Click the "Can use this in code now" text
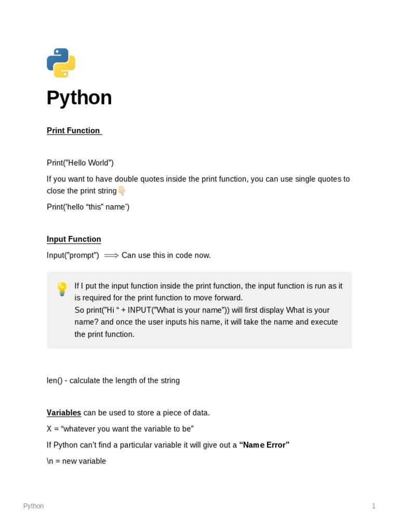 tap(166, 255)
